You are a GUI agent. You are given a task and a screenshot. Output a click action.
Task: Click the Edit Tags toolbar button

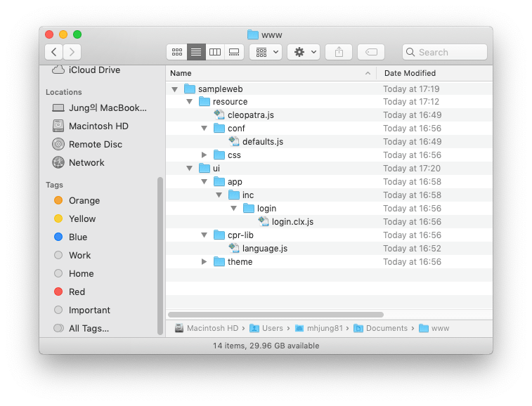click(x=370, y=52)
